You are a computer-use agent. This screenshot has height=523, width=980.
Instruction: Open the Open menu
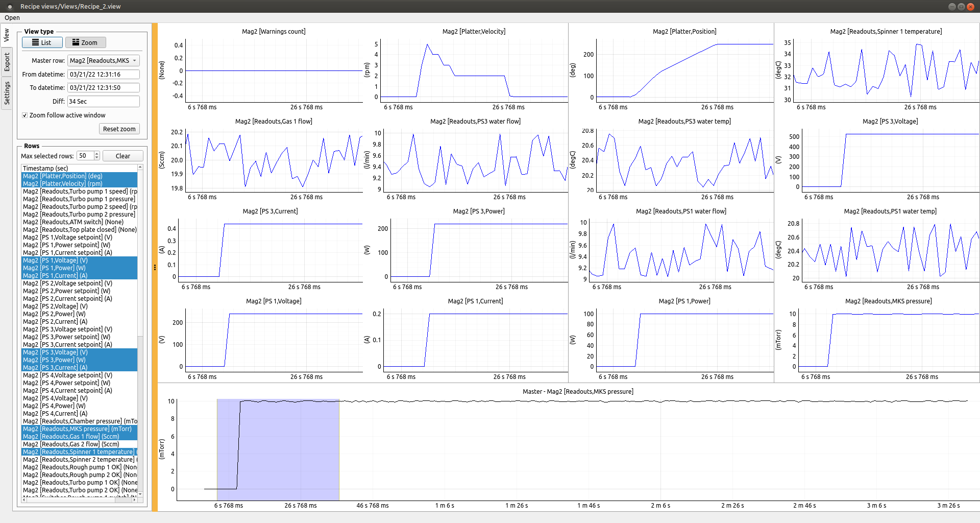click(x=12, y=18)
